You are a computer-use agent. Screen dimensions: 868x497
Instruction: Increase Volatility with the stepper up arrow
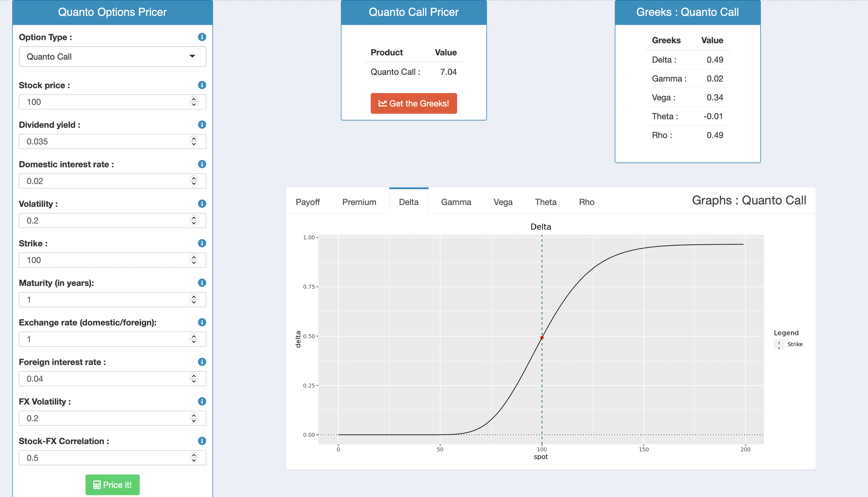(x=194, y=218)
